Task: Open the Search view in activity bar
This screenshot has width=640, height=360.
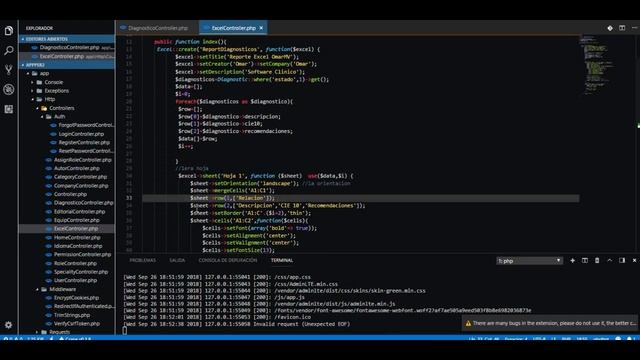Action: (9, 50)
